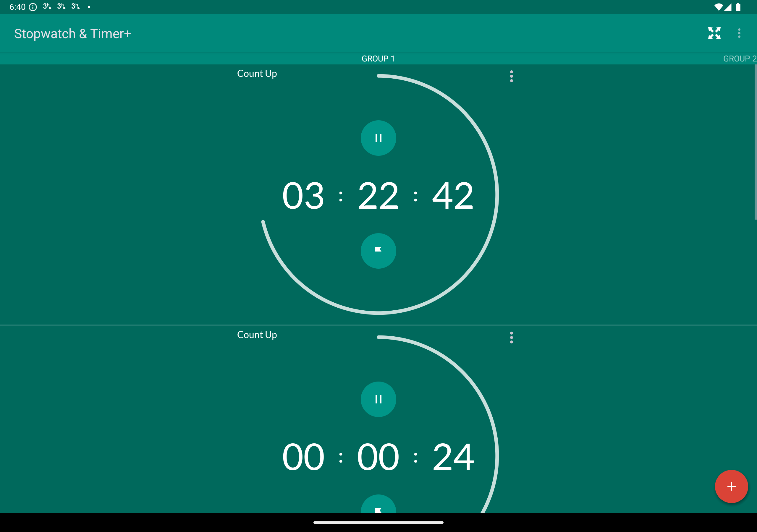
Task: Add a new timer with the red plus button
Action: [731, 486]
